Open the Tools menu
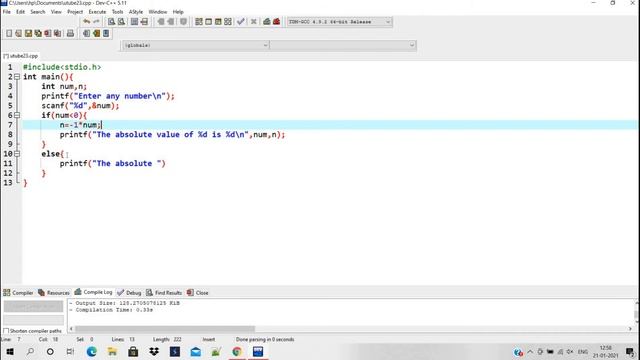Image resolution: width=640 pixels, height=360 pixels. coord(117,12)
